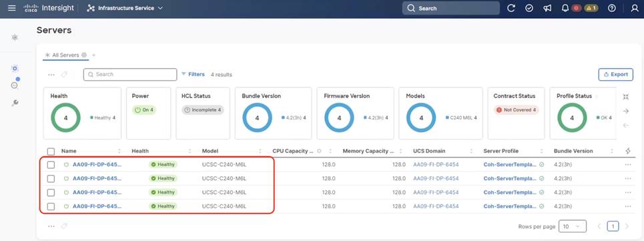
Task: Open the Rows per page dropdown
Action: (572, 226)
